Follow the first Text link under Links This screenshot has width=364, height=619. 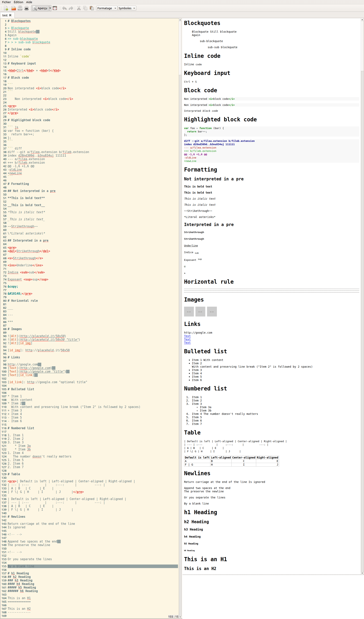point(187,336)
